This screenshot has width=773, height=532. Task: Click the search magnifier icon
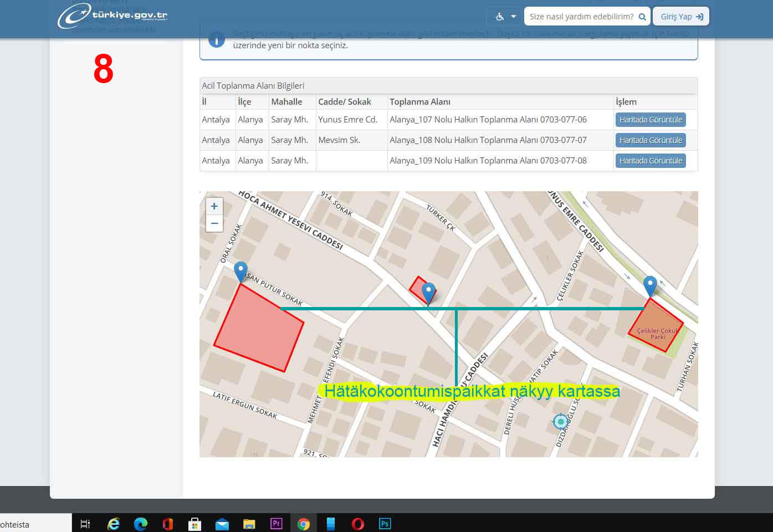(x=642, y=17)
